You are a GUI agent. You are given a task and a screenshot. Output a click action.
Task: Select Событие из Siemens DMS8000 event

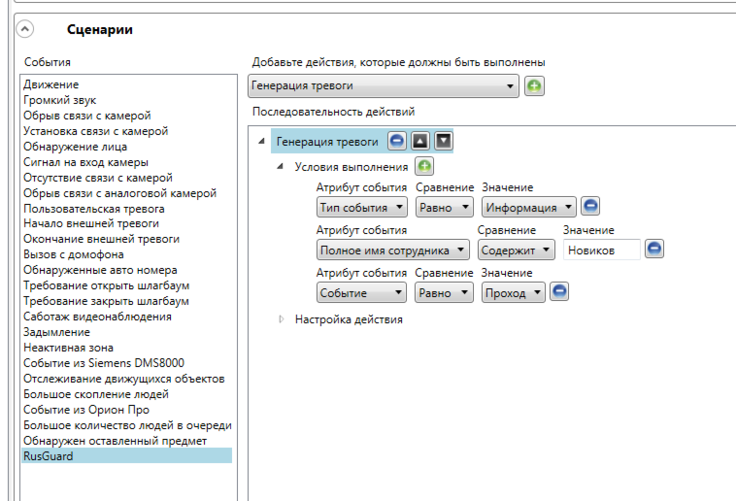(x=104, y=362)
